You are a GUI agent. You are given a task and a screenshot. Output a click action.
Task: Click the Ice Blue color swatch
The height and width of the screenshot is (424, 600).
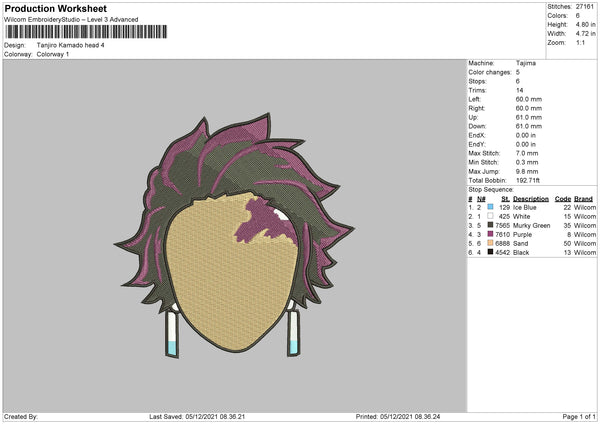490,207
